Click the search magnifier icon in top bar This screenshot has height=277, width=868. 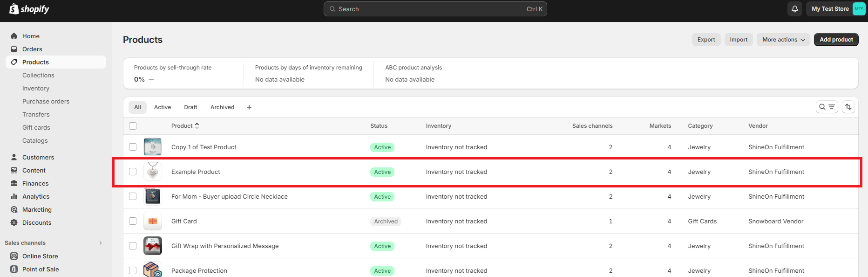point(332,9)
